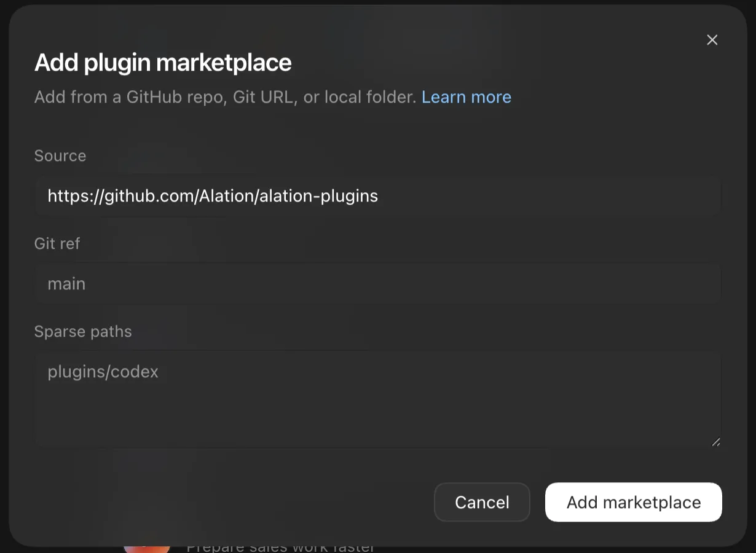The image size is (756, 553).
Task: Open the Learn more link
Action: (x=466, y=97)
